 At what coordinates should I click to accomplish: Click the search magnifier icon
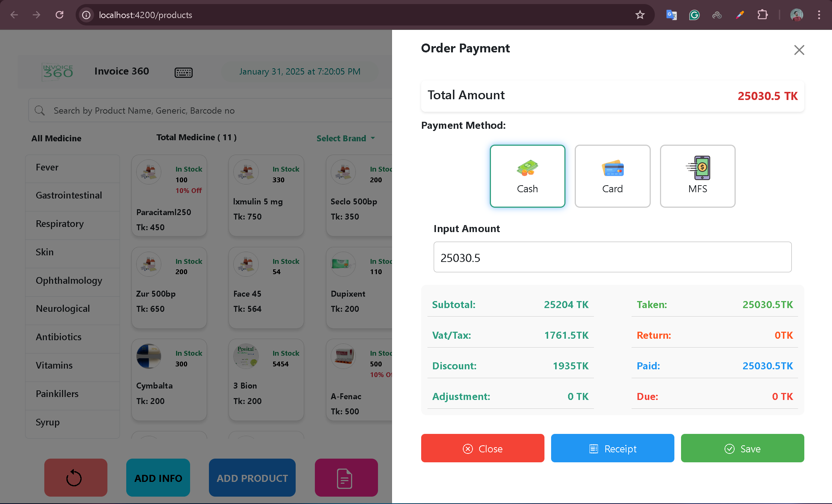point(39,110)
